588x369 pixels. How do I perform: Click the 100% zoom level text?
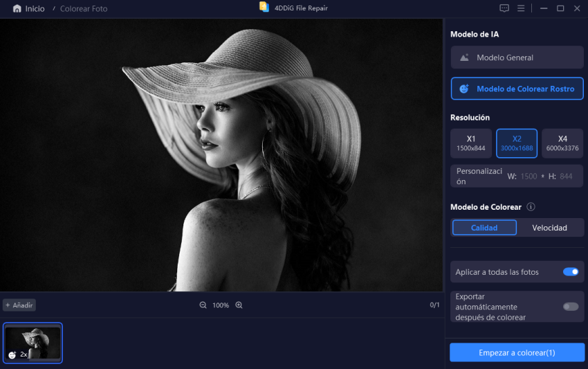point(221,305)
